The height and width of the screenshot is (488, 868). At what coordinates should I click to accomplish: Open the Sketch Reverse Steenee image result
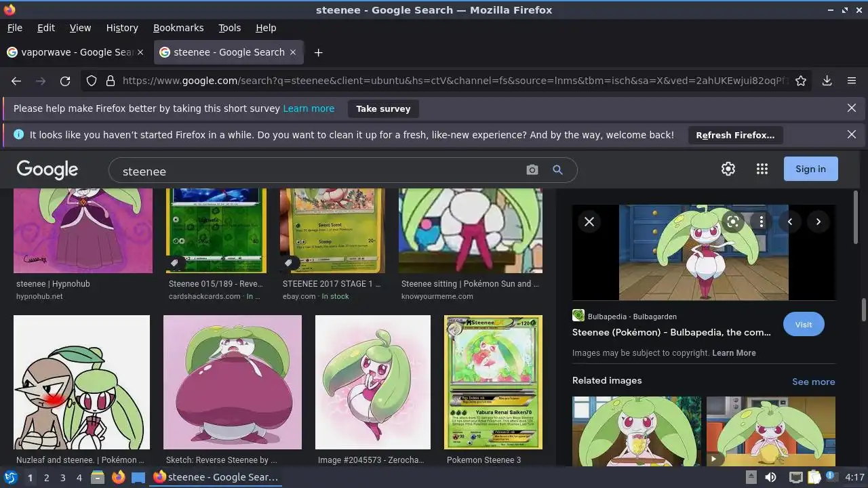233,382
